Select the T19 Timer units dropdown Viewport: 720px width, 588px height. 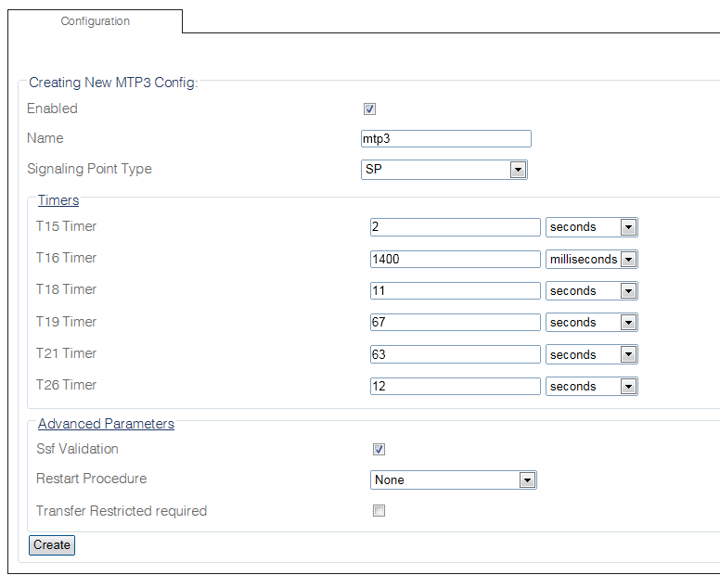tap(591, 323)
